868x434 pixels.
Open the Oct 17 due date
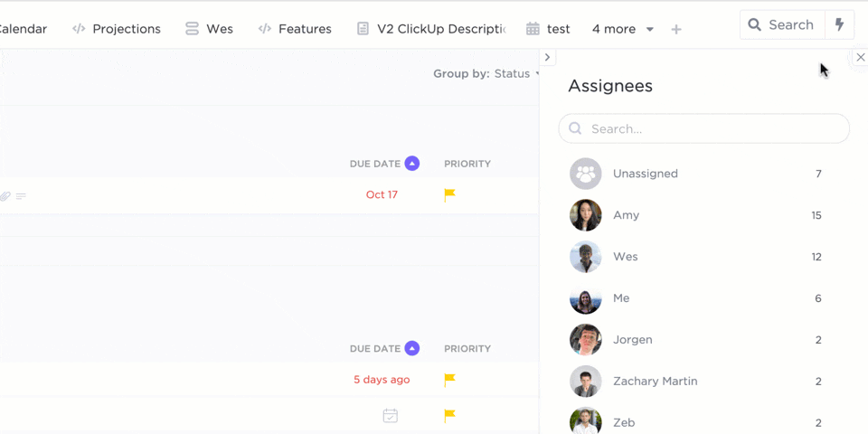[x=382, y=195]
